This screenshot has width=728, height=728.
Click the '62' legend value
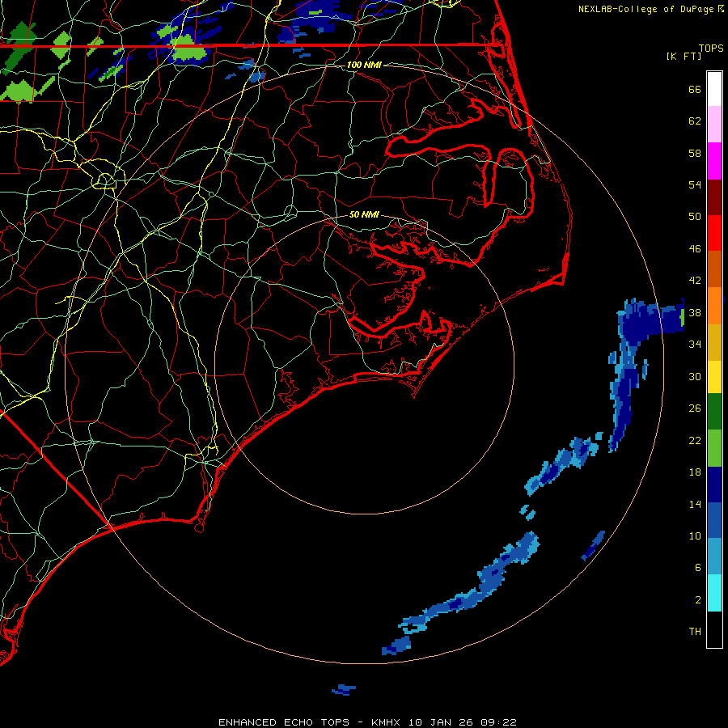click(695, 121)
